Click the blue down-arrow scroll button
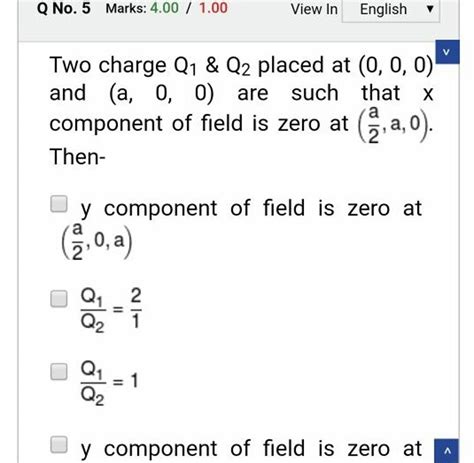The image size is (474, 463). click(447, 52)
